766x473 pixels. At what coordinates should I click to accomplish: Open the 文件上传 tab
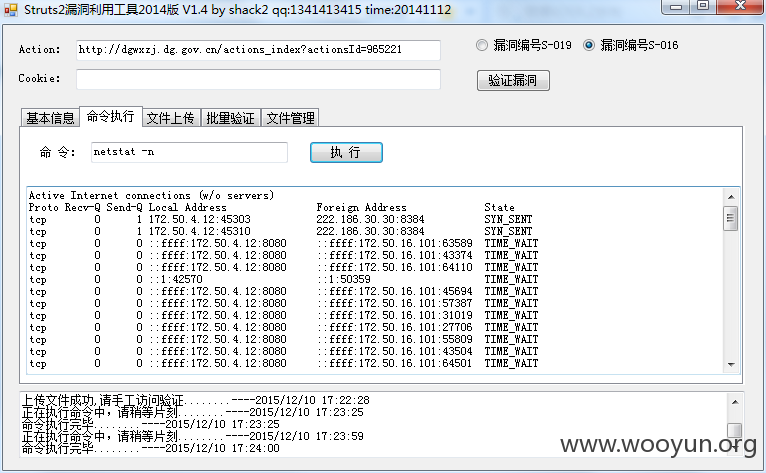coord(170,118)
